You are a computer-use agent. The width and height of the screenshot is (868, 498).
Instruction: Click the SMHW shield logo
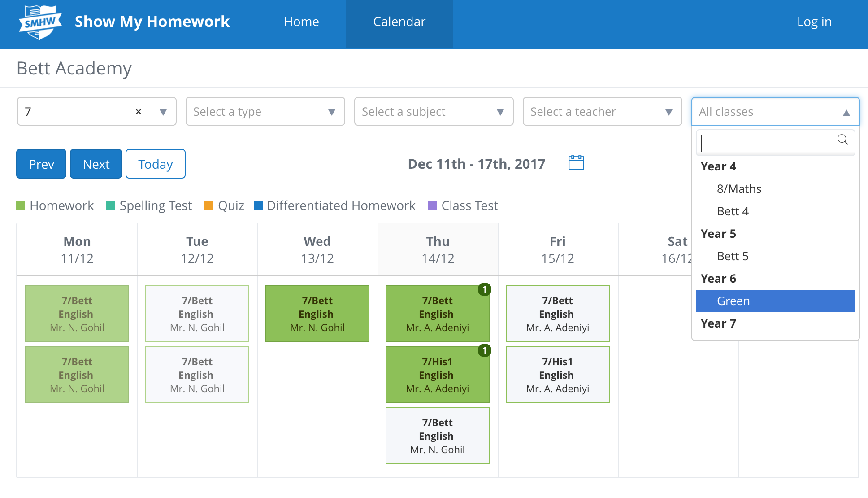click(x=40, y=22)
